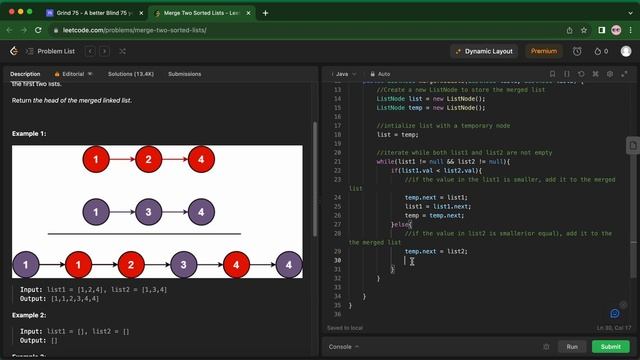
Task: Open the editor shortcuts command icon
Action: click(x=596, y=74)
